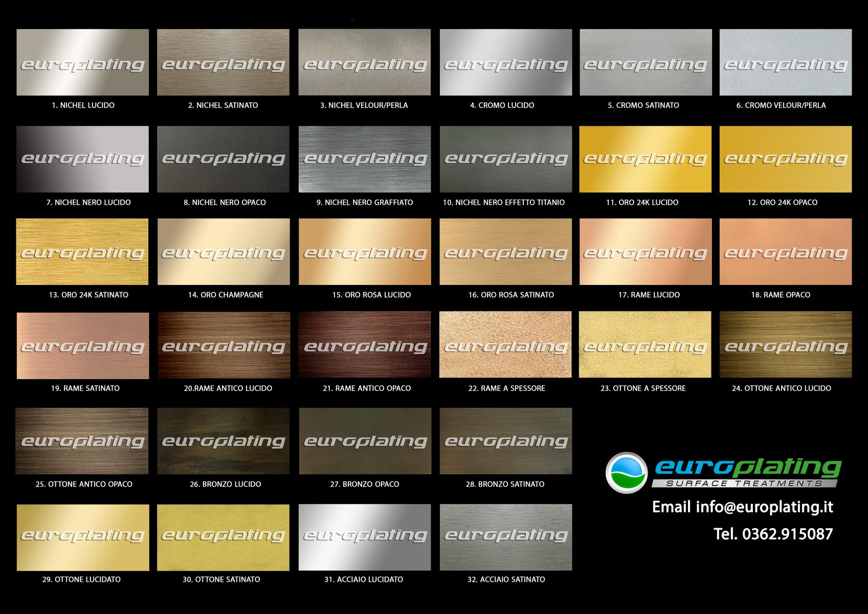Click the label "25. OTTONE ANTICO OPACO"
This screenshot has height=614, width=868.
pos(84,484)
